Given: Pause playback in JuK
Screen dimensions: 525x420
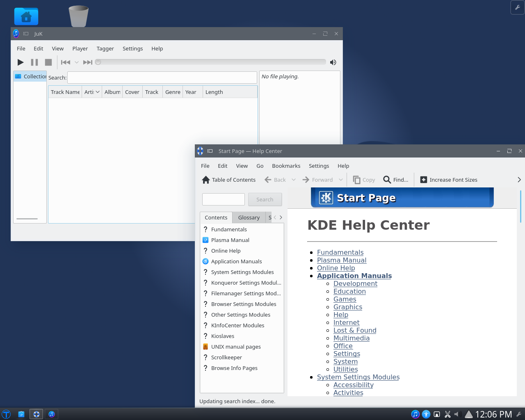Looking at the screenshot, I should click(34, 62).
